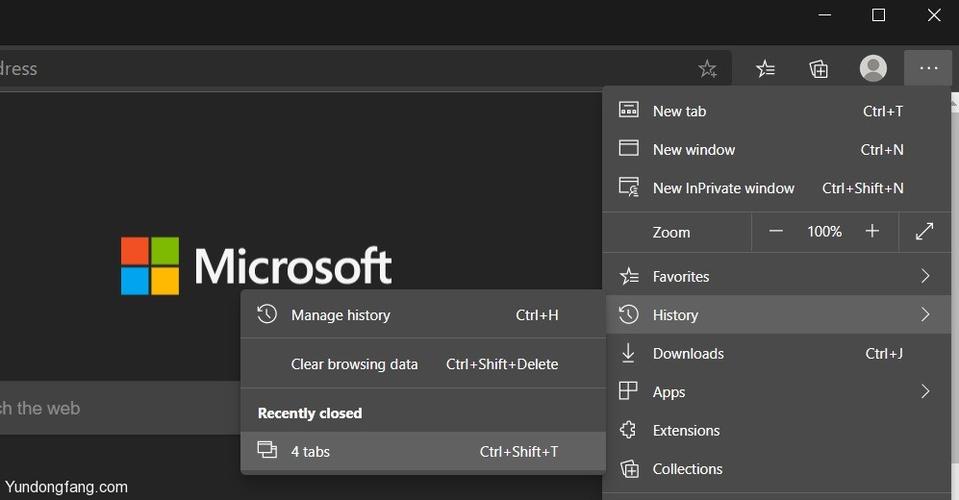
Task: Click the Zoom label in menu
Action: click(671, 232)
